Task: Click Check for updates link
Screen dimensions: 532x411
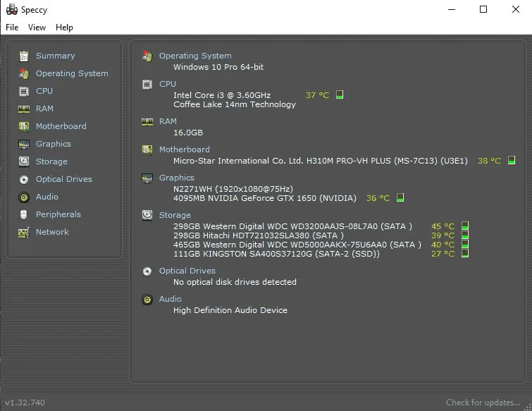Action: coord(483,403)
